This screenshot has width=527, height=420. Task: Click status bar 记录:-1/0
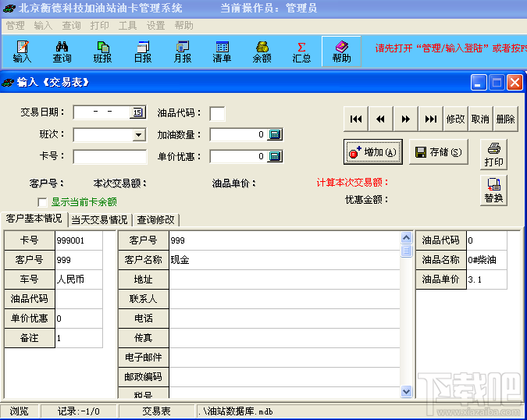click(x=79, y=411)
